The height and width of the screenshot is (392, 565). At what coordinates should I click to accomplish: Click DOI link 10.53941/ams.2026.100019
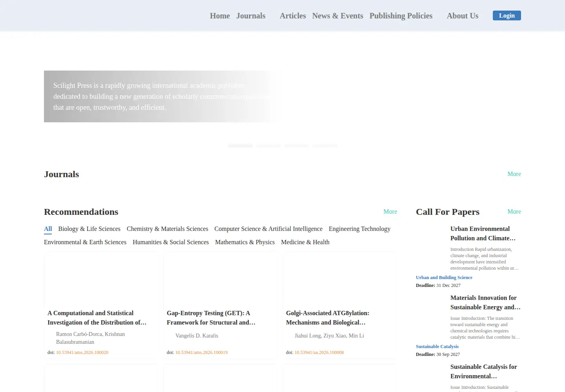(201, 352)
